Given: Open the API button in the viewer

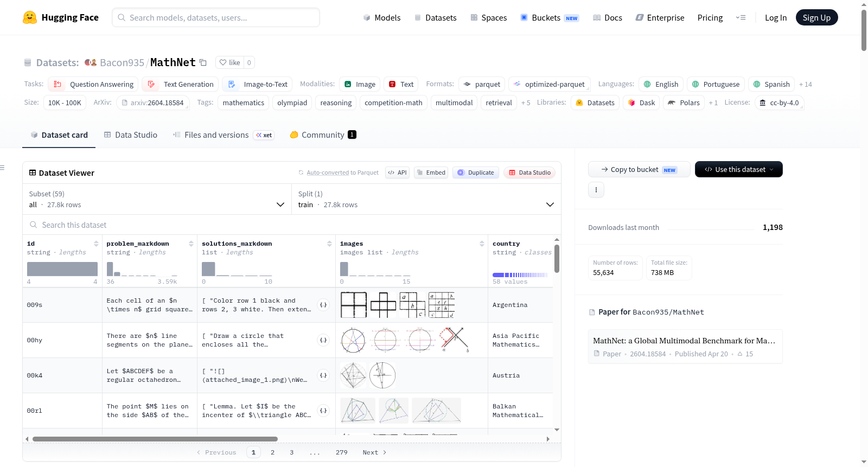Looking at the screenshot, I should point(398,172).
